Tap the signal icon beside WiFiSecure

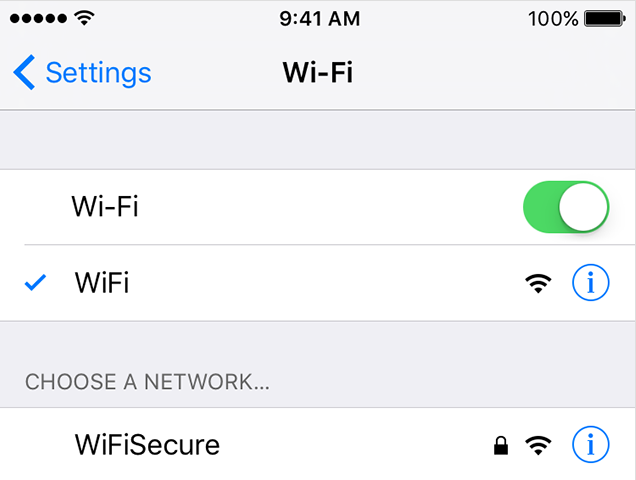coord(538,445)
